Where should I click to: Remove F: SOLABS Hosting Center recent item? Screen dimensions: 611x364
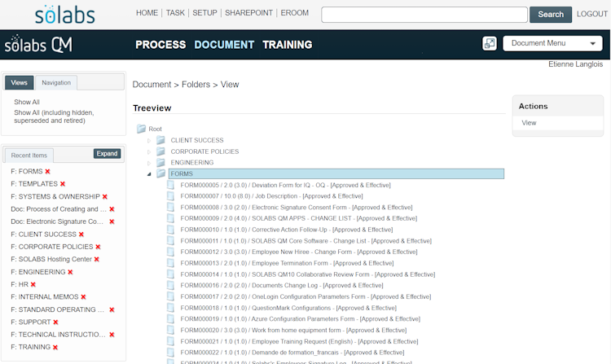click(97, 259)
